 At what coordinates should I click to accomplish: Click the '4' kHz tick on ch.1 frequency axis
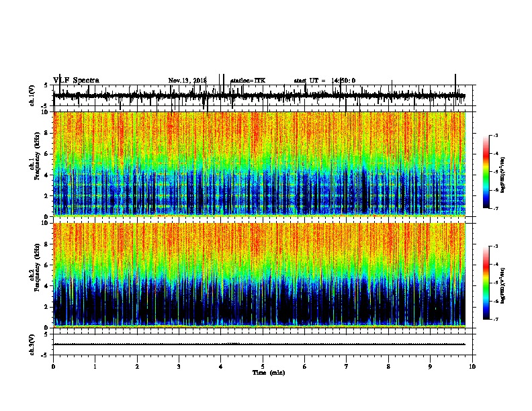point(48,175)
